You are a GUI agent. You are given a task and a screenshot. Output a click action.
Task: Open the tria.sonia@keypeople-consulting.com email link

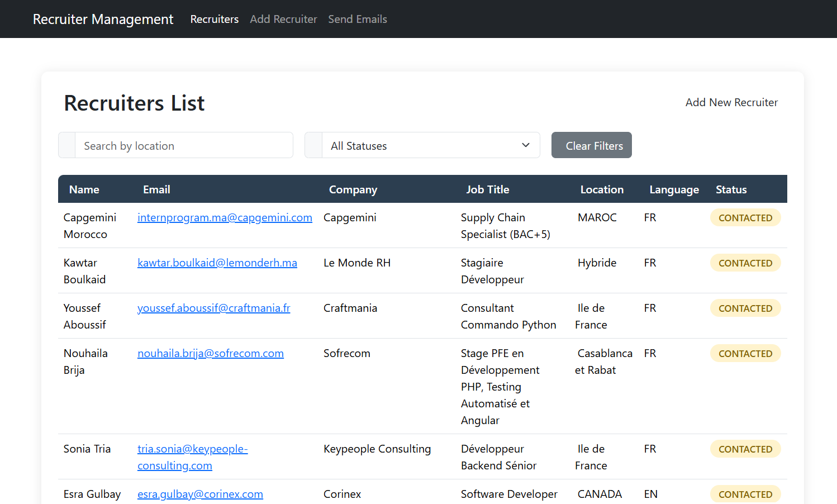[193, 457]
